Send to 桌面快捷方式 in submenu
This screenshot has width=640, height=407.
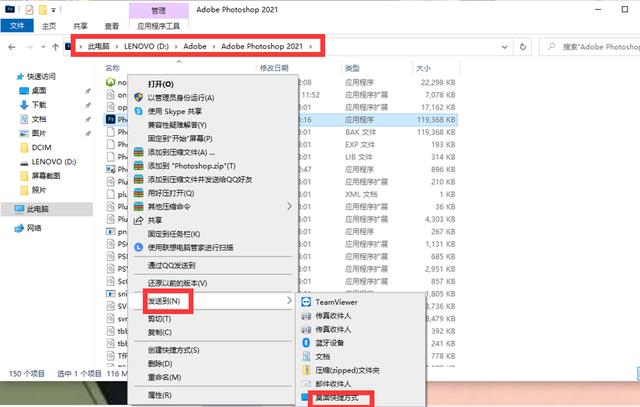[361, 398]
